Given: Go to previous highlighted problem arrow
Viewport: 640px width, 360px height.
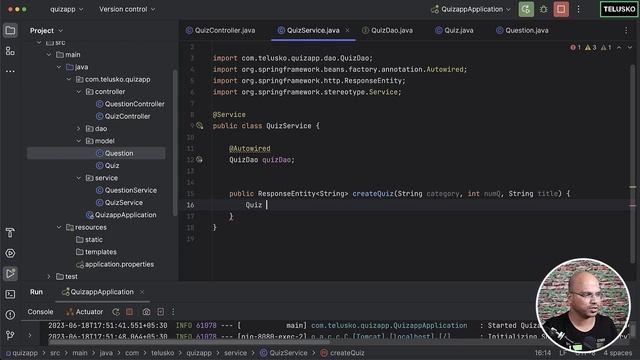Looking at the screenshot, I should click(619, 48).
